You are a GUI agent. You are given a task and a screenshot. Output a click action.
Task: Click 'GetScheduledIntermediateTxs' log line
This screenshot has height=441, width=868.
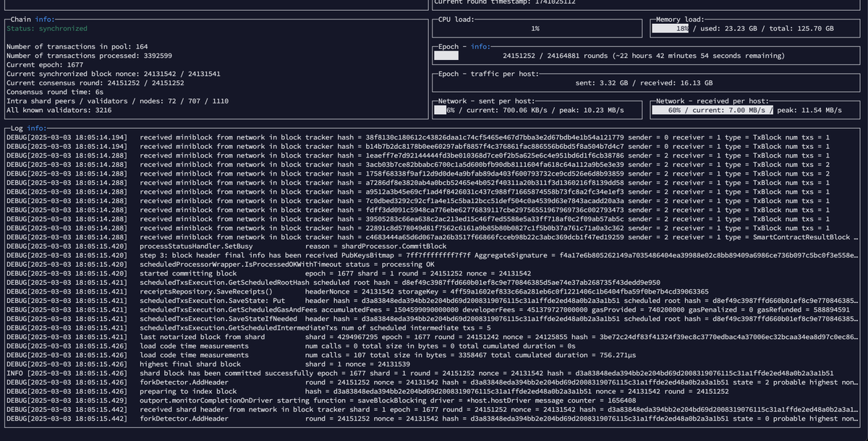pyautogui.click(x=249, y=327)
